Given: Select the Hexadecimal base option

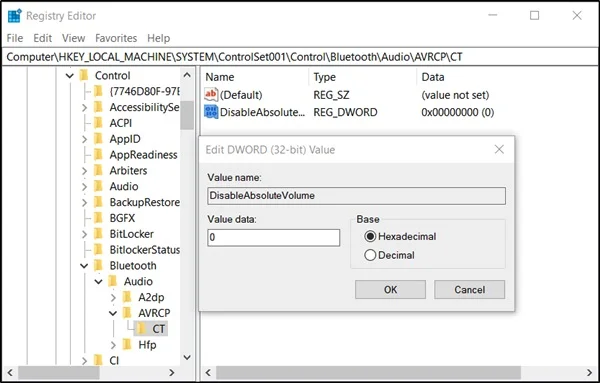Looking at the screenshot, I should point(370,236).
